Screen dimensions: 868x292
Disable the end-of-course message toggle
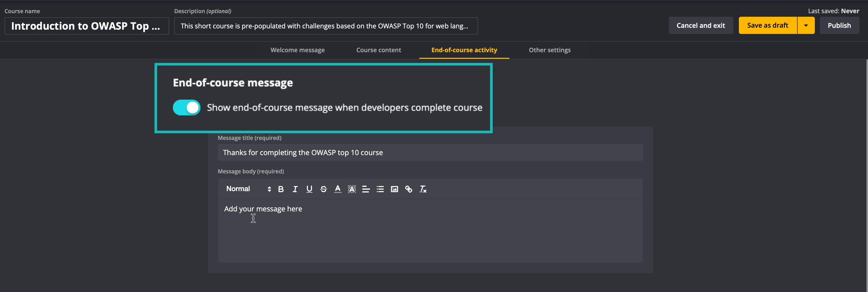tap(186, 107)
